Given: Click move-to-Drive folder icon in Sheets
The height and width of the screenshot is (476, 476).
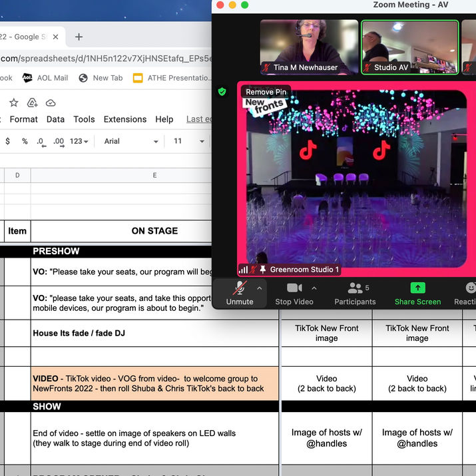Looking at the screenshot, I should point(32,103).
